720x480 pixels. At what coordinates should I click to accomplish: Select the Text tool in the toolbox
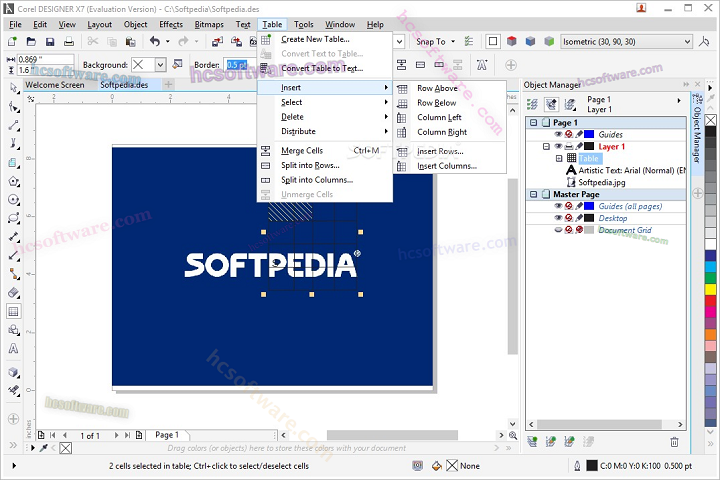(14, 349)
